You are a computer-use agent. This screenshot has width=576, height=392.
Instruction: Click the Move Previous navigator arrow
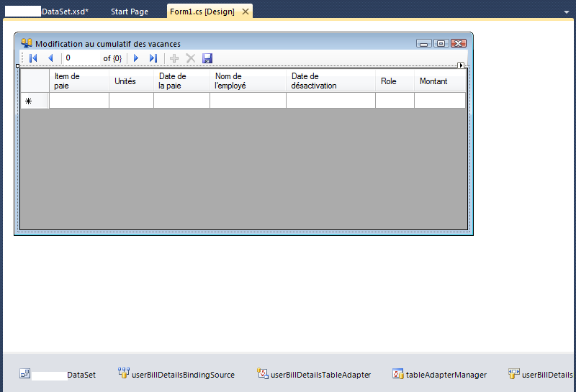tap(50, 58)
